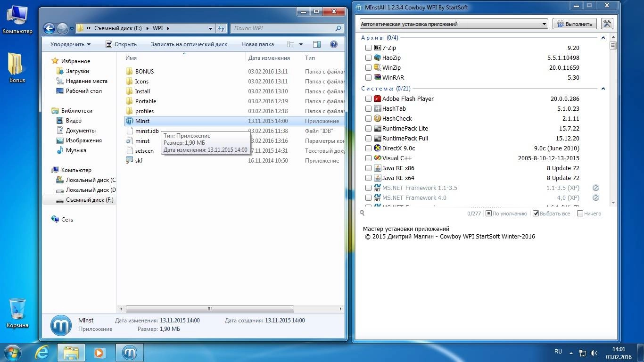Click the Adobe Flash Player icon
Viewport: 644px width, 362px height.
(x=378, y=99)
